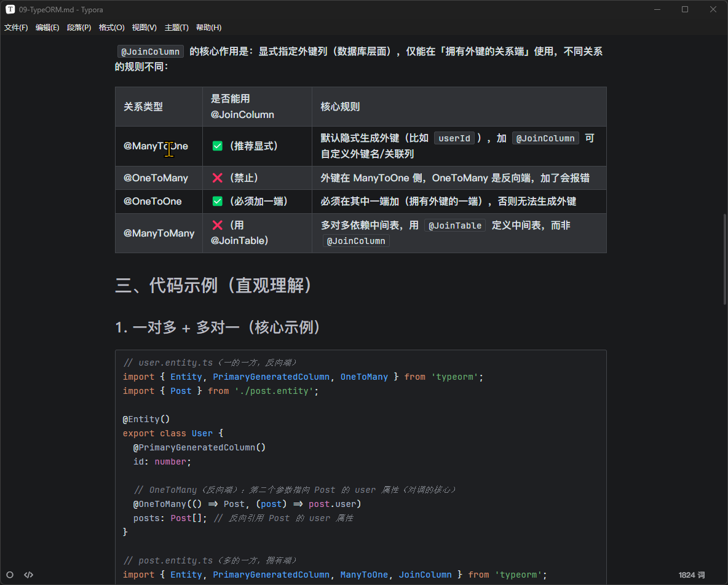Viewport: 728px width, 585px height.
Task: Place cursor in heading 三、代码示例（直观理解）
Action: pos(215,286)
